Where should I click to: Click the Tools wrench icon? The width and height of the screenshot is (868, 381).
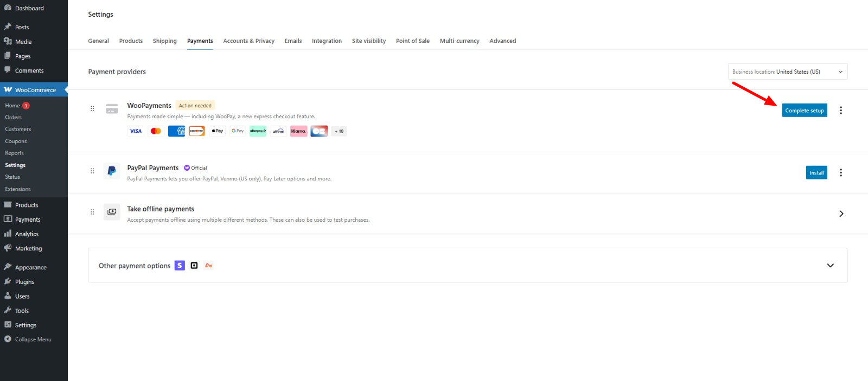8,310
